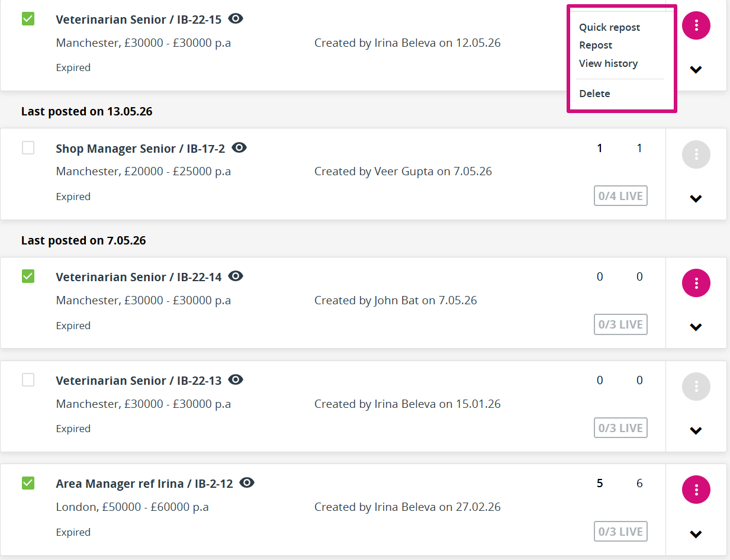Select View history in the popup menu
Image resolution: width=730 pixels, height=560 pixels.
tap(608, 63)
